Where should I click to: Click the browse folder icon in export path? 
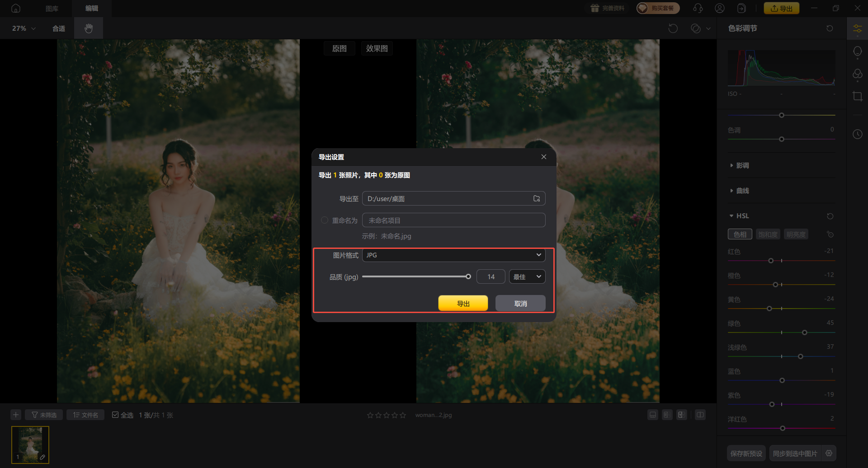[x=536, y=199]
